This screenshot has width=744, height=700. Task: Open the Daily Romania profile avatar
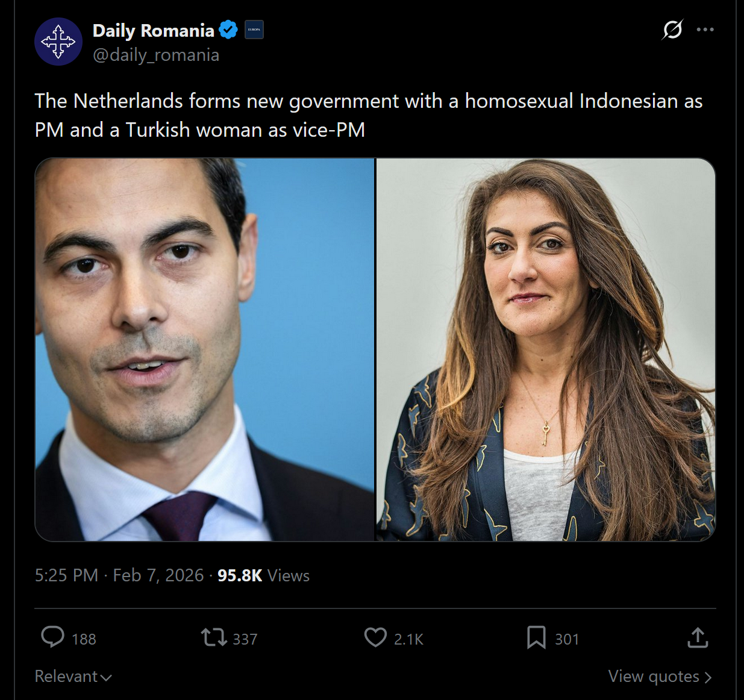[x=58, y=42]
